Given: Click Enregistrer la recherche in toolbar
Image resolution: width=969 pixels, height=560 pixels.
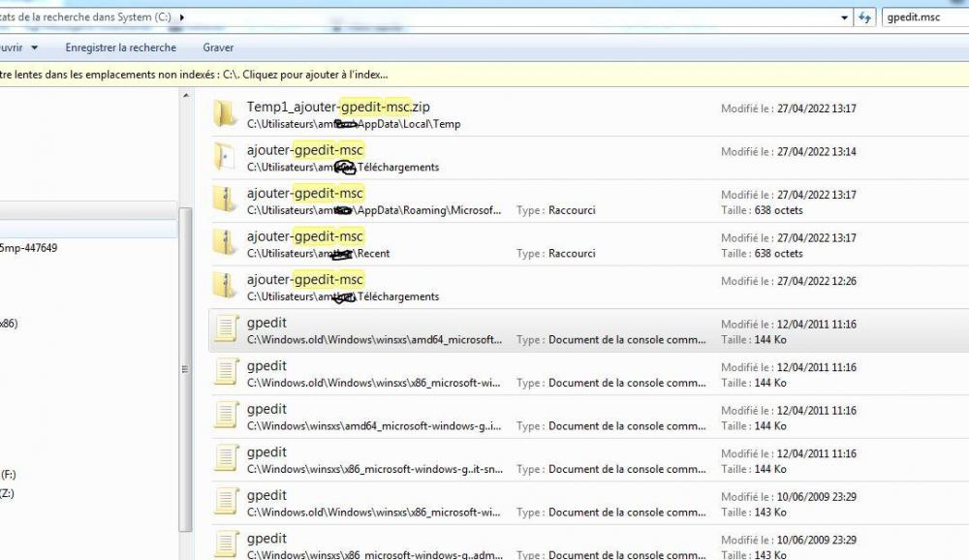Looking at the screenshot, I should pos(120,47).
